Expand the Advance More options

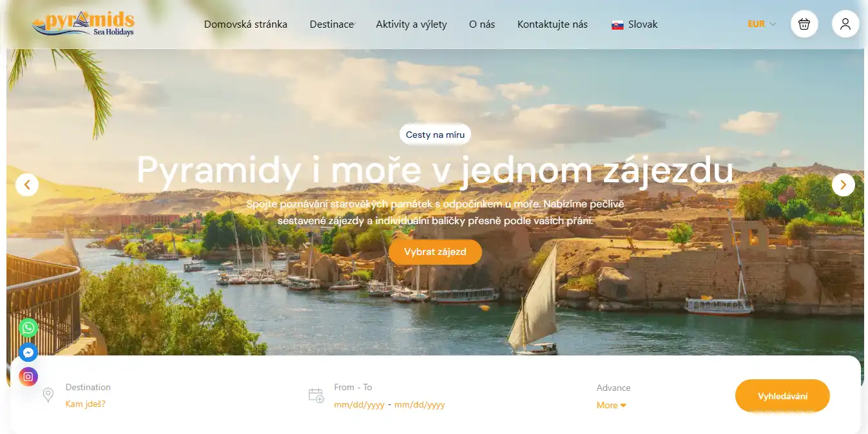[x=612, y=405]
